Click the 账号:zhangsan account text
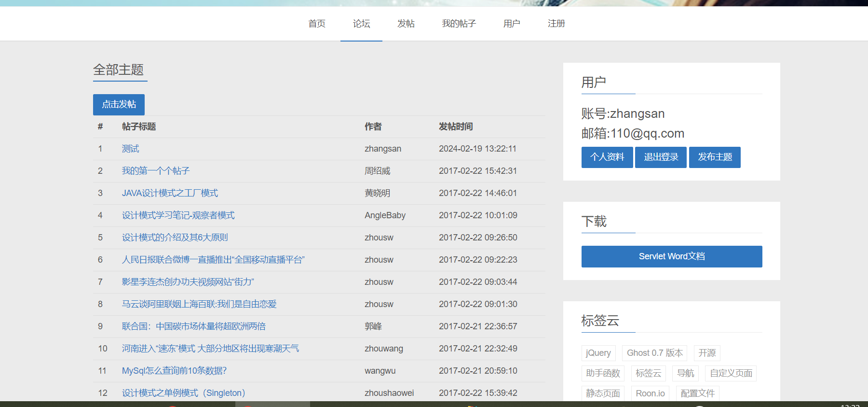The height and width of the screenshot is (407, 868). [623, 114]
